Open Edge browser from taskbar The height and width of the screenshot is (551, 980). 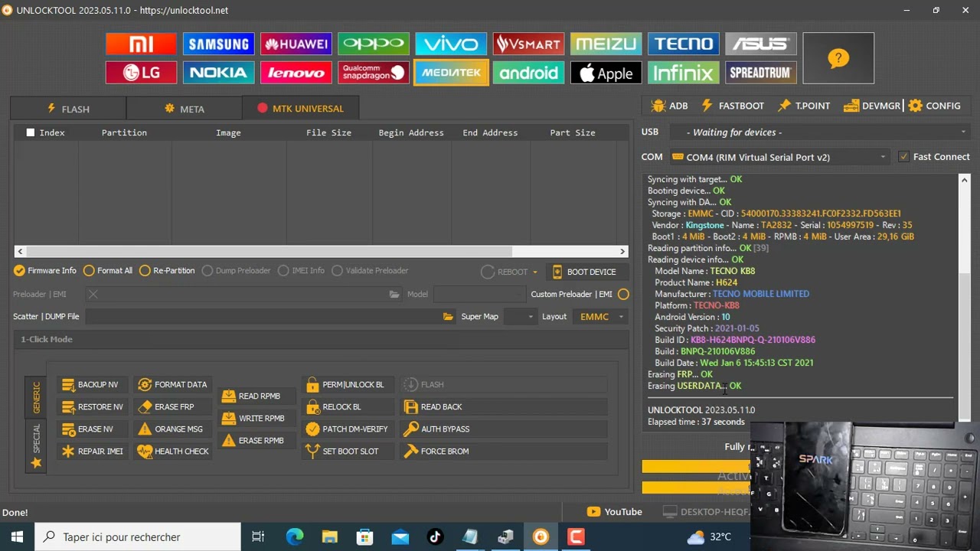coord(295,537)
